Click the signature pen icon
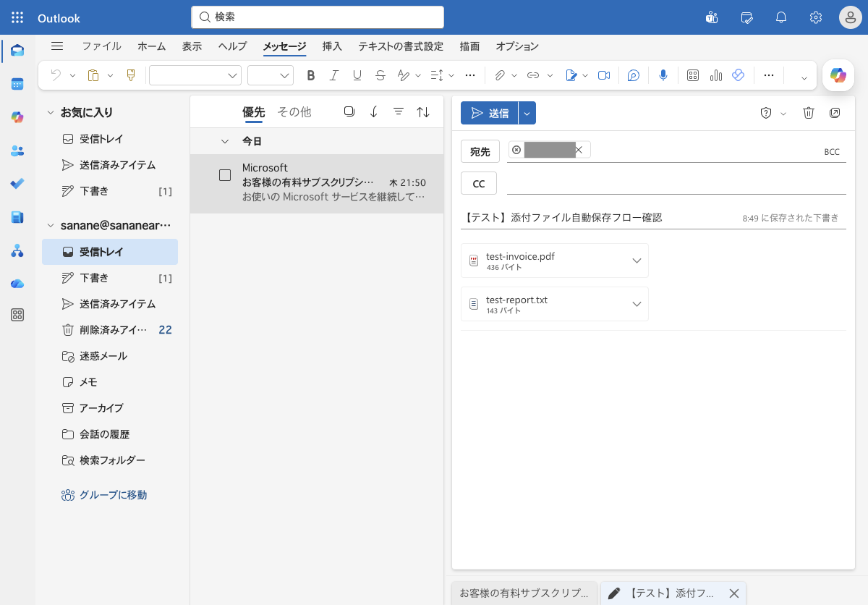Screen dimensions: 868x605 coord(571,75)
